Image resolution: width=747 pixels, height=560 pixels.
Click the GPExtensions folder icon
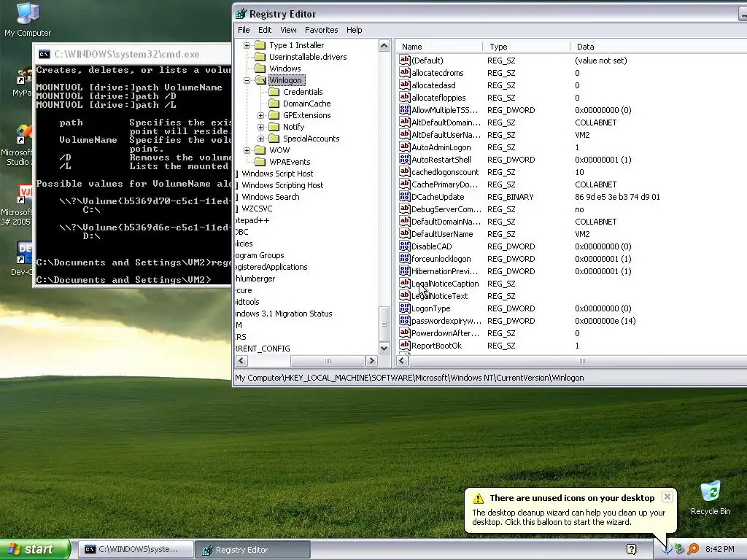(274, 115)
